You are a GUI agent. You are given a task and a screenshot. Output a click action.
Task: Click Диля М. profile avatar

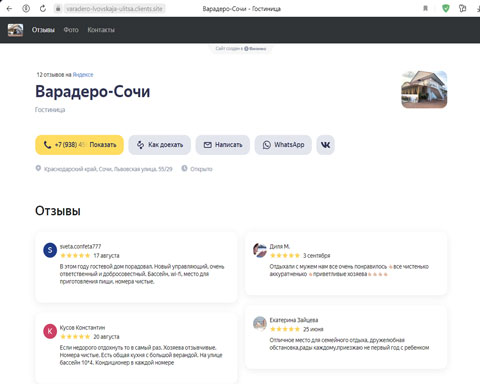(260, 250)
